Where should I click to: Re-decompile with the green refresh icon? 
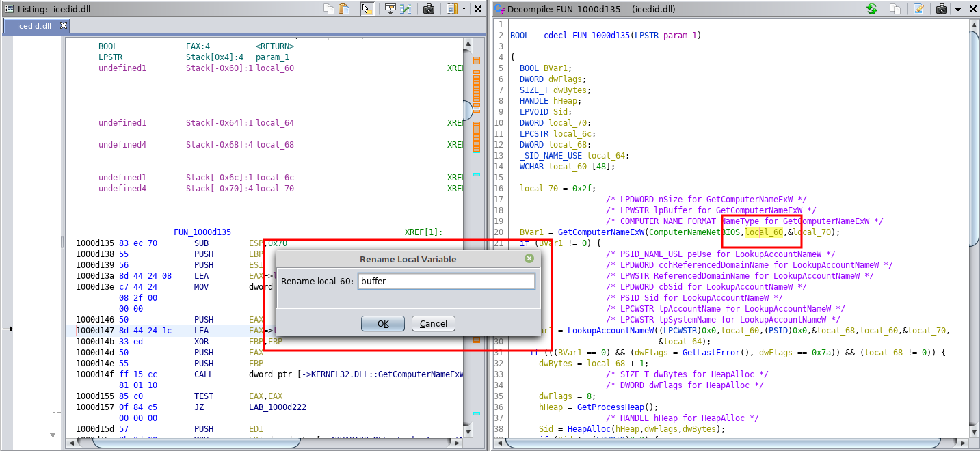(x=871, y=9)
